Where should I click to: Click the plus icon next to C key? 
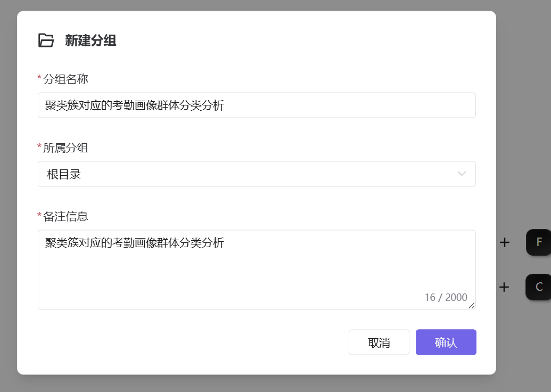(504, 287)
